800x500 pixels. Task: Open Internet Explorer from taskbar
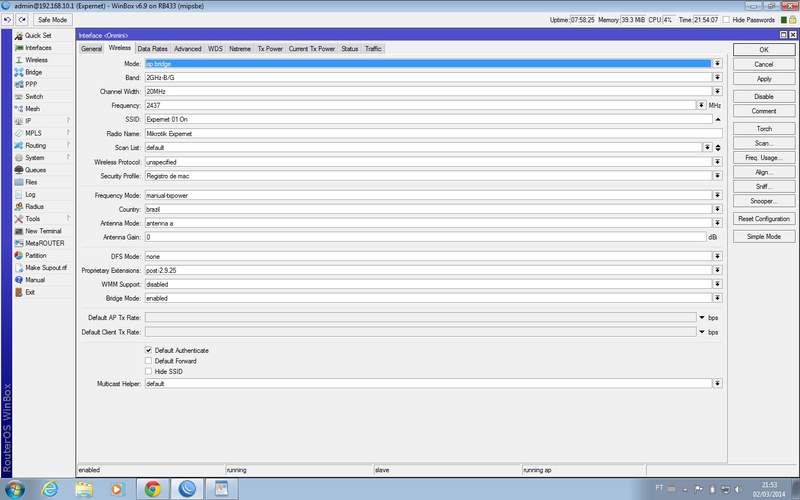click(49, 489)
